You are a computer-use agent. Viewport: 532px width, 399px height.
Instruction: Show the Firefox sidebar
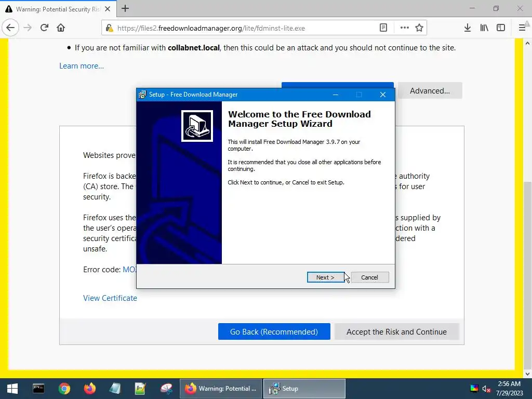[x=501, y=28]
